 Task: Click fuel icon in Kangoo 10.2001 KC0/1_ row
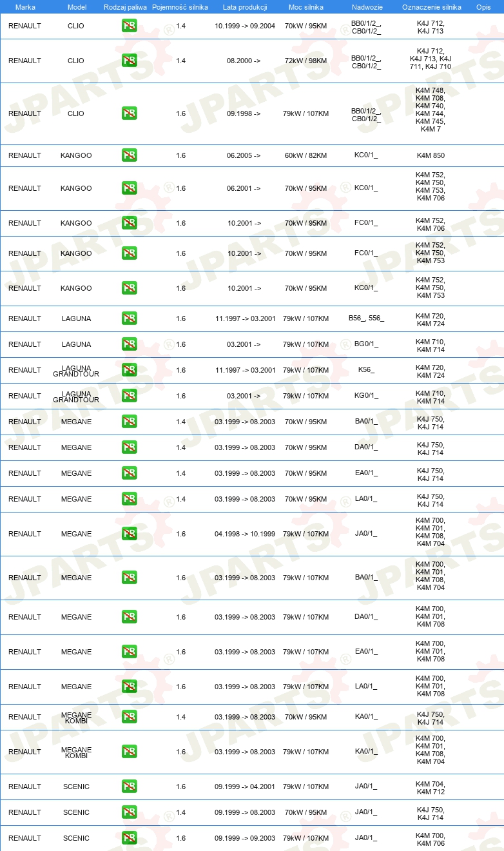[129, 288]
